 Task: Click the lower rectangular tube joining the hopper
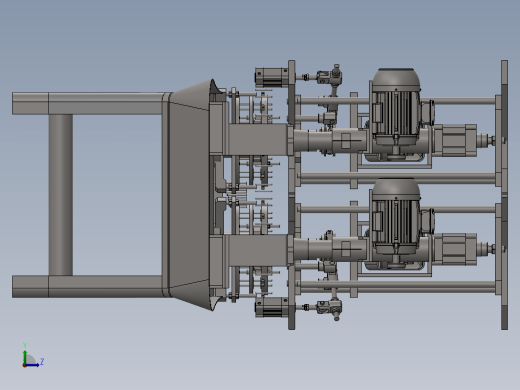[x=257, y=250]
